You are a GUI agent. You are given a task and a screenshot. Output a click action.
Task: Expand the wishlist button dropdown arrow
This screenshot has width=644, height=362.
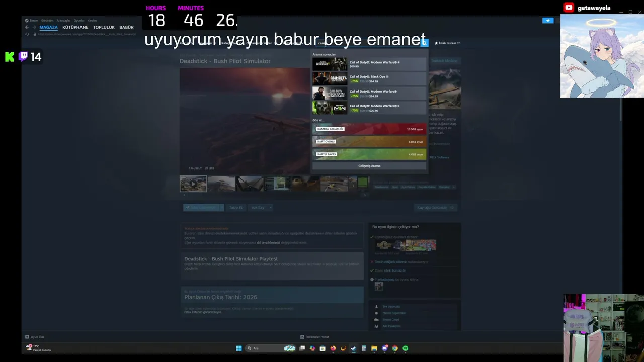[x=221, y=207]
